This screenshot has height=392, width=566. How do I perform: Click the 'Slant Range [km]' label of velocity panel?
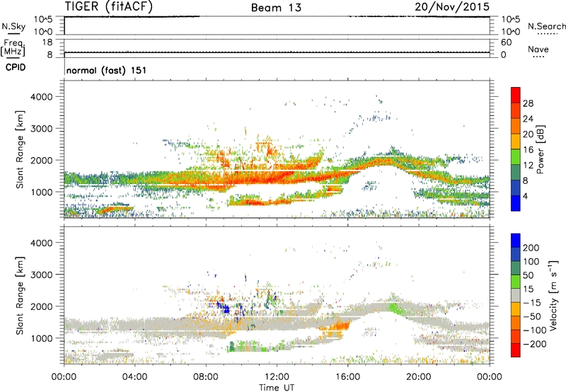20,296
